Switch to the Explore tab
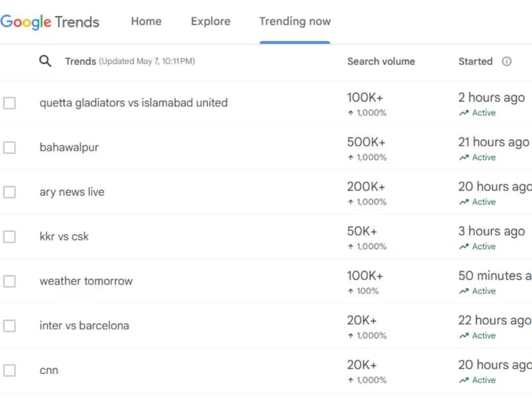Screen dimensions: 532x399 pos(210,21)
